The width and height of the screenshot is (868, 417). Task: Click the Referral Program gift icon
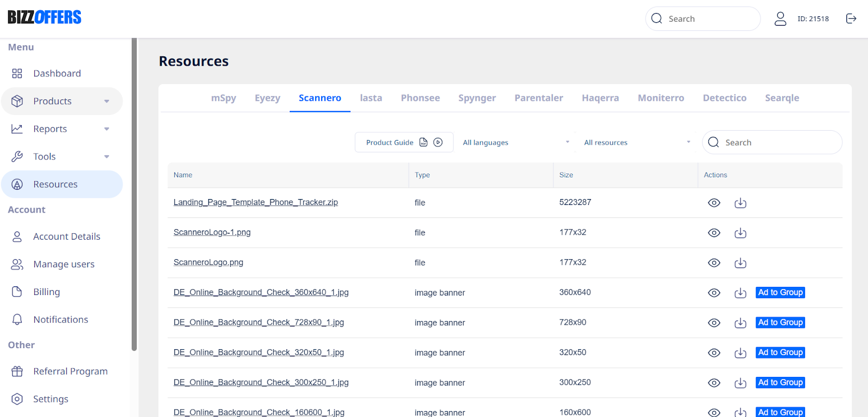pyautogui.click(x=17, y=371)
